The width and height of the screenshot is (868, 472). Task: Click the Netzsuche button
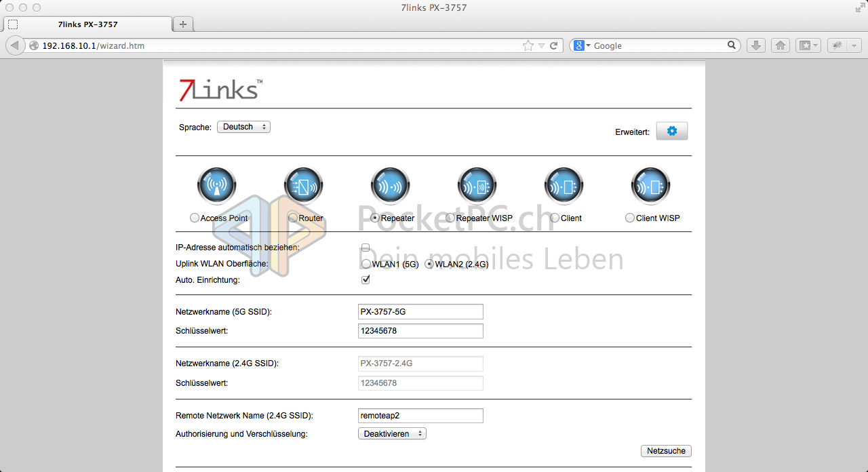(x=665, y=451)
